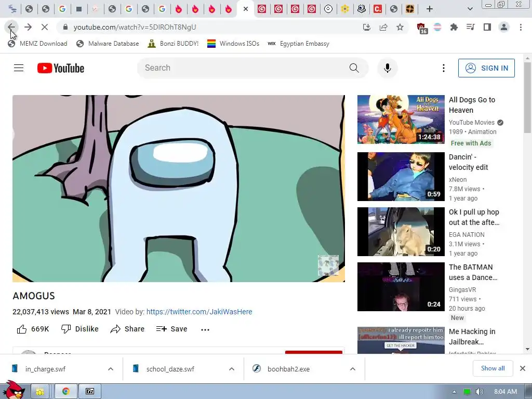Switch to the red C. icon tab

point(378,9)
